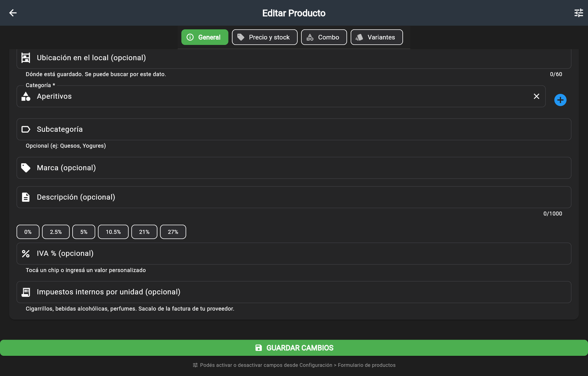588x376 pixels.
Task: Select the 0% IVA chip
Action: pyautogui.click(x=28, y=232)
